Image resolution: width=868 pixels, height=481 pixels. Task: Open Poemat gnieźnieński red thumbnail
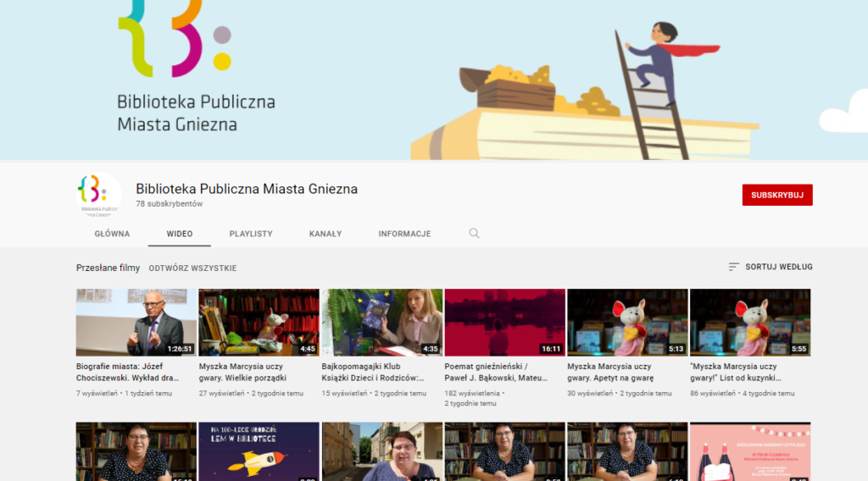pos(505,323)
